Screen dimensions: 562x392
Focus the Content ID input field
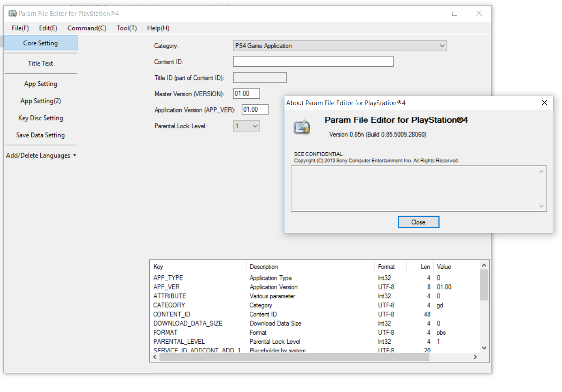pyautogui.click(x=313, y=62)
